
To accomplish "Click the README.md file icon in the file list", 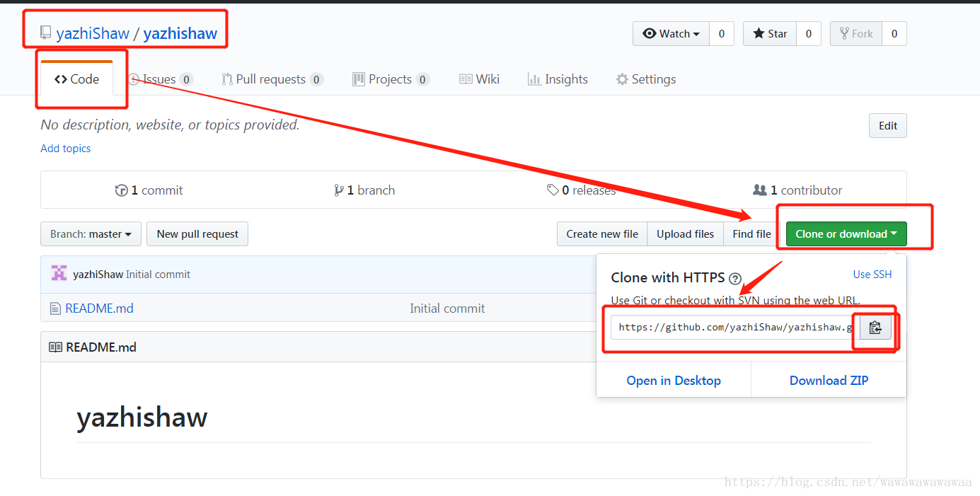I will coord(55,308).
